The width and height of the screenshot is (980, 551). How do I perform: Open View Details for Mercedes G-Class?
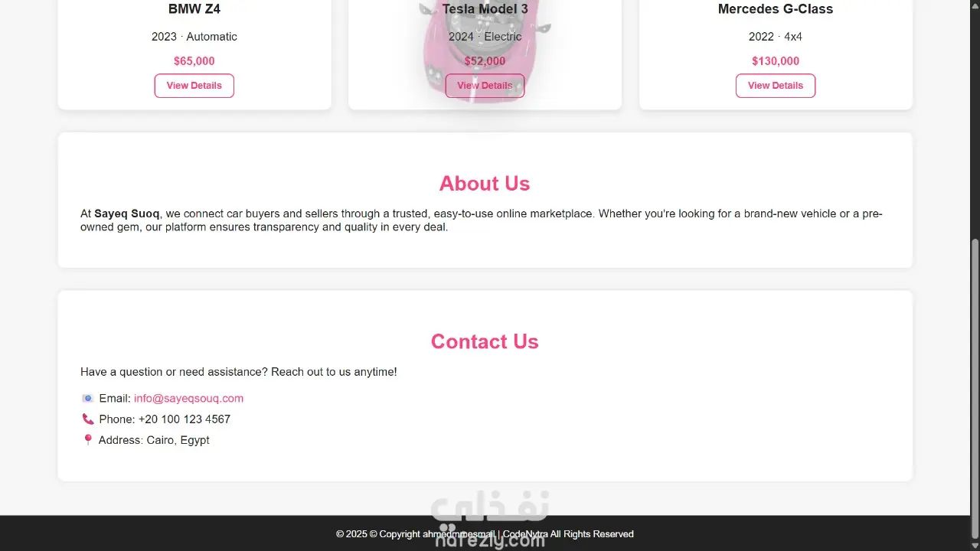click(x=776, y=86)
